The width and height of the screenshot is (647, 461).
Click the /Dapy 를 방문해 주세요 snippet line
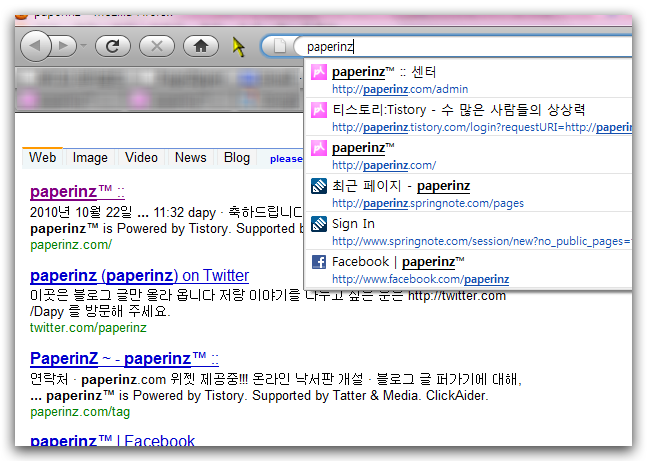pos(100,311)
